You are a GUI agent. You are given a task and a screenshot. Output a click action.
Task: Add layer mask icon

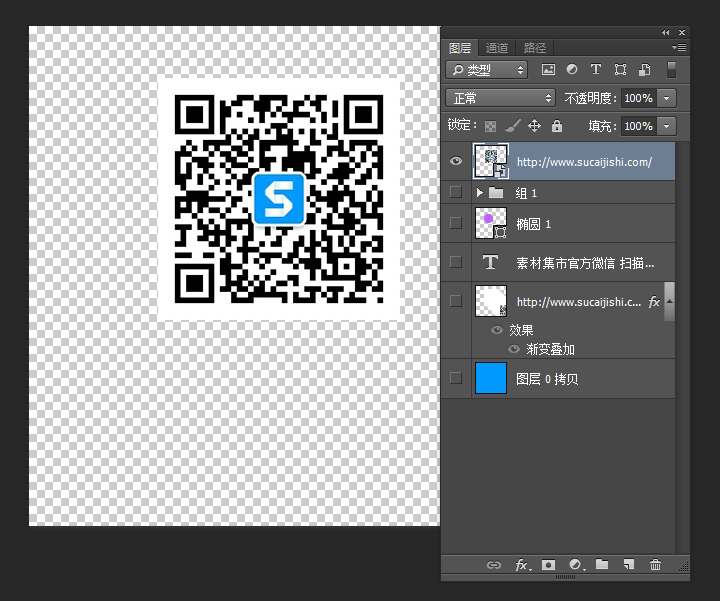548,565
